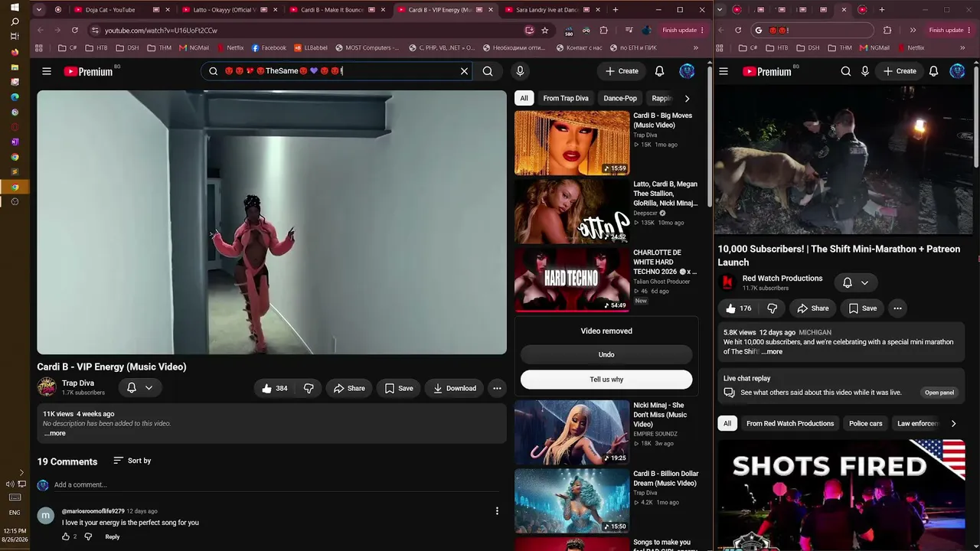The image size is (980, 551).
Task: Download the VIP Energy video
Action: pos(454,388)
